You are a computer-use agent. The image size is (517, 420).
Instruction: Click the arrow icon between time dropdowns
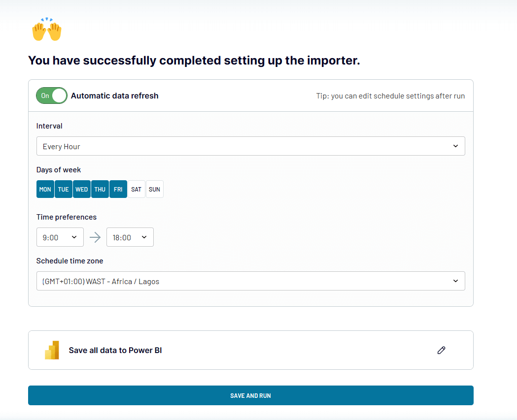[x=95, y=237]
